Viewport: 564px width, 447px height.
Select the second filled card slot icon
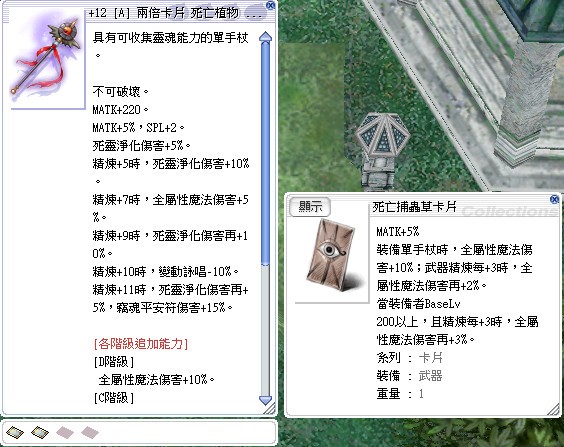40,432
